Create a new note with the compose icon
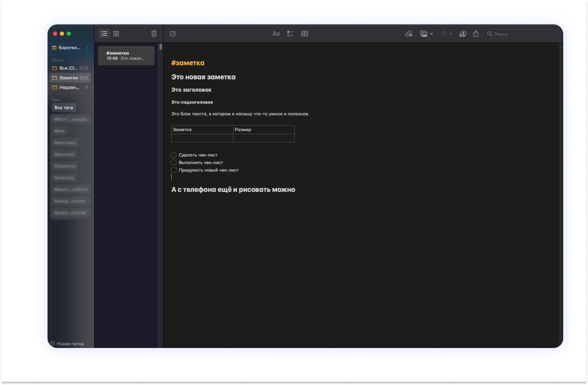588x385 pixels. (173, 34)
